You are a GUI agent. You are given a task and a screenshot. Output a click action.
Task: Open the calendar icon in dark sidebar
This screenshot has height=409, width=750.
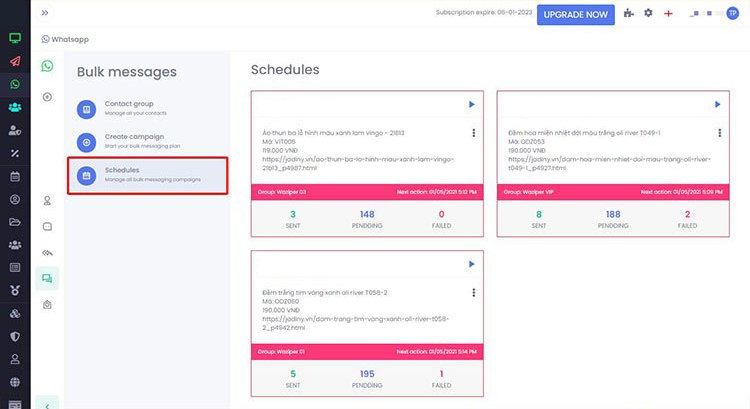[x=15, y=177]
